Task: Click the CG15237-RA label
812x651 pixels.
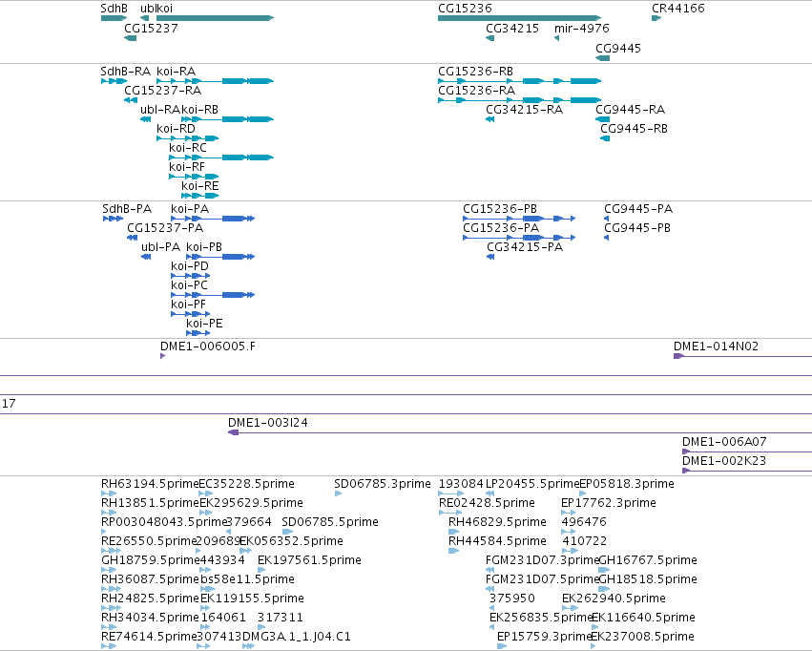Action: pyautogui.click(x=162, y=90)
